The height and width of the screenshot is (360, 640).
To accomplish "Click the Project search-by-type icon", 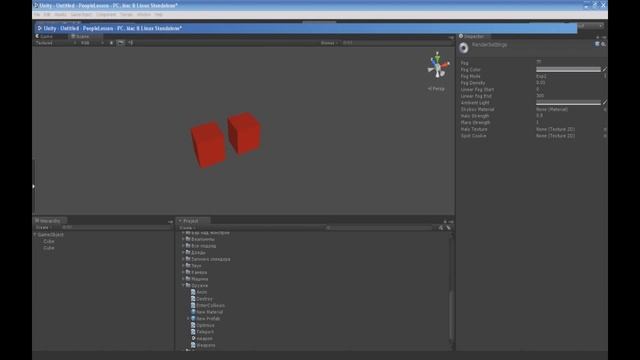I will 441,228.
